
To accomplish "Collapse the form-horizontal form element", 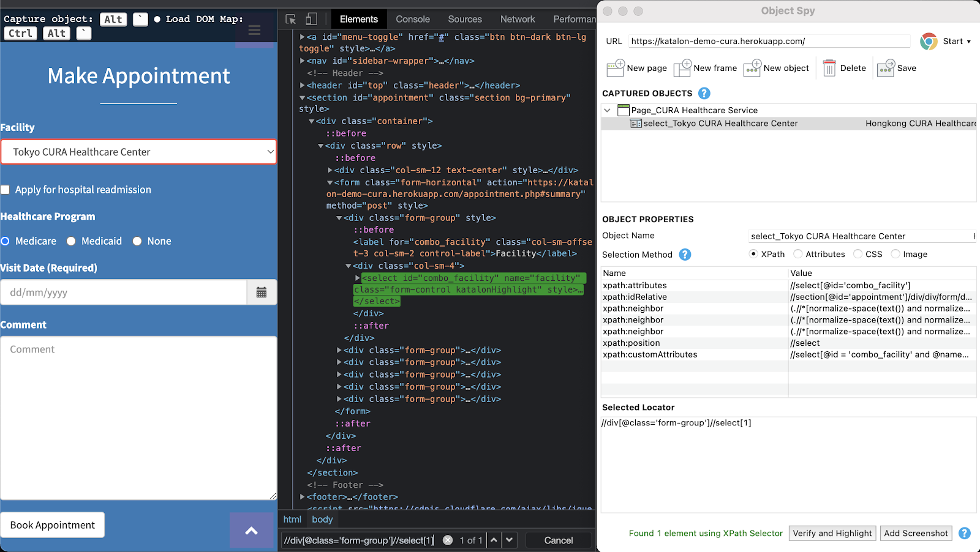I will point(330,182).
